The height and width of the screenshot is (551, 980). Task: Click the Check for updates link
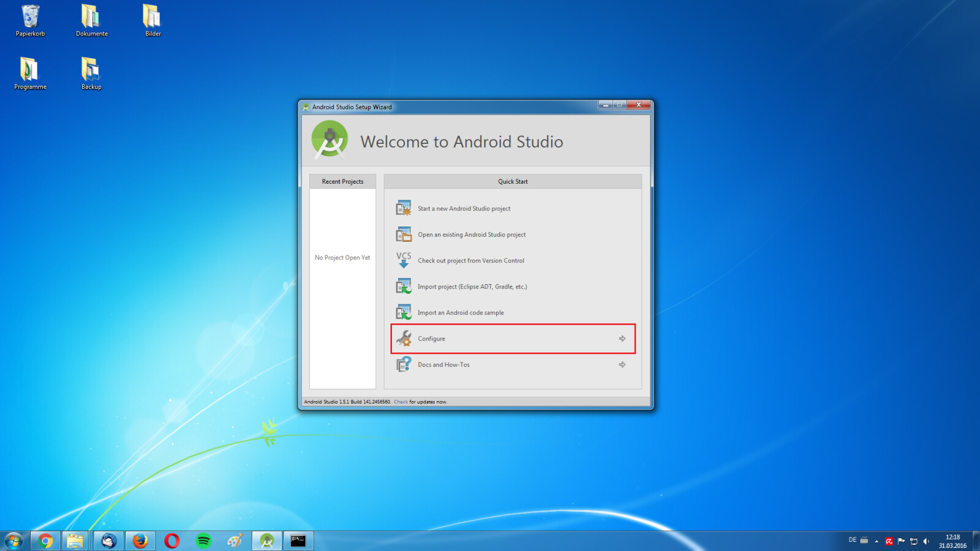(401, 402)
